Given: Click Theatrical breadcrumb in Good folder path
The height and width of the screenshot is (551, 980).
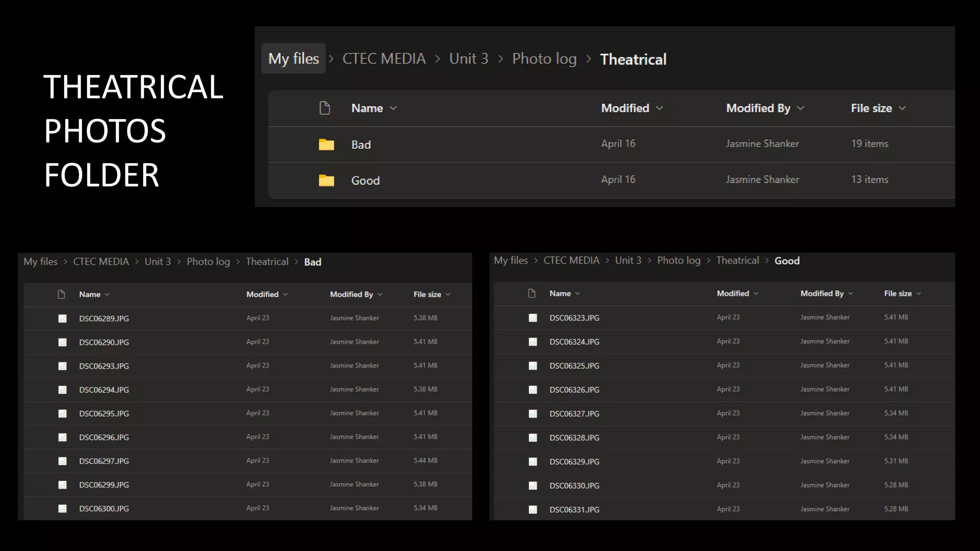Looking at the screenshot, I should pos(737,261).
